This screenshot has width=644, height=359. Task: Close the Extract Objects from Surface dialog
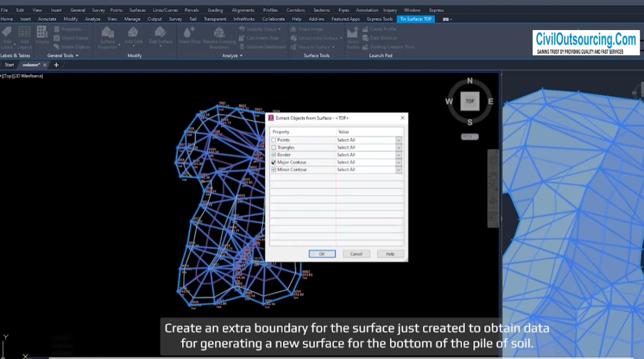(402, 118)
